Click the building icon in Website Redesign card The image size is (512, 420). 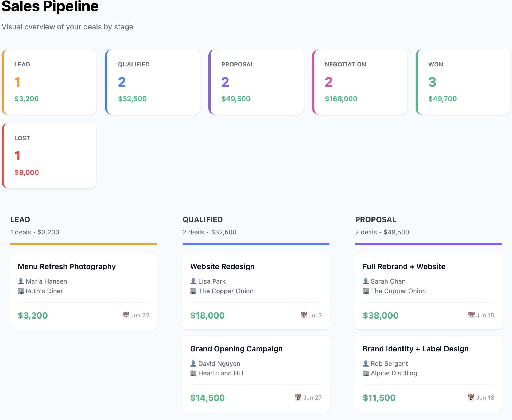(x=193, y=291)
